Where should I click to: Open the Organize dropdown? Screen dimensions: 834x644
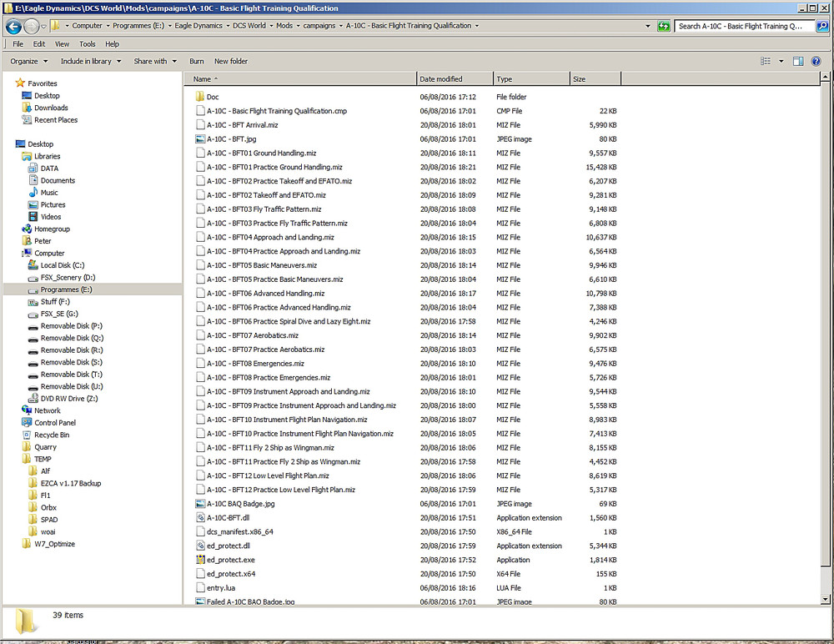coord(28,61)
